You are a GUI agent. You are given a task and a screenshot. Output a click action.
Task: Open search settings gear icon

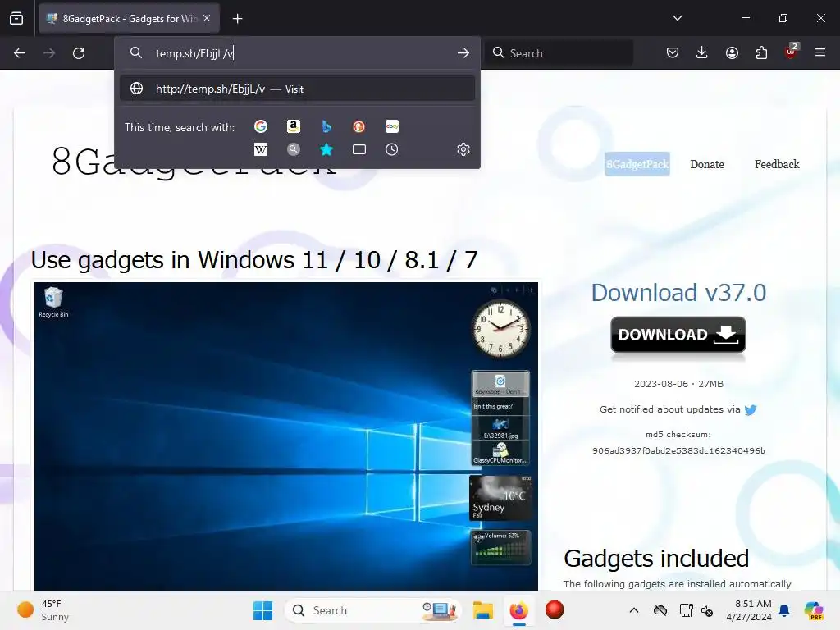click(x=463, y=149)
